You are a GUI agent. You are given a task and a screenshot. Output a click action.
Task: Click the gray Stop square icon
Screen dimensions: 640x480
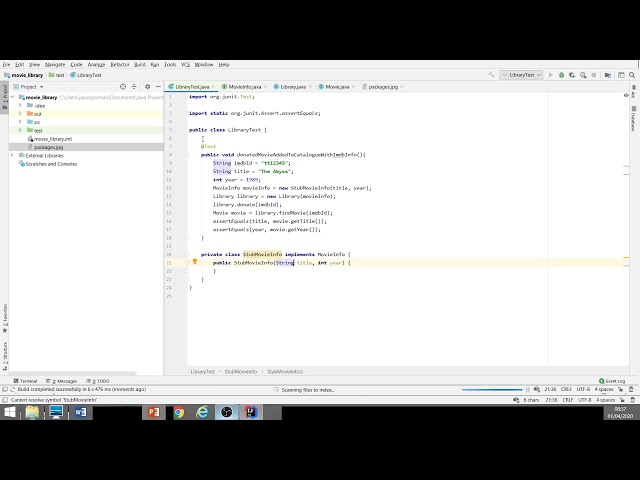point(594,75)
